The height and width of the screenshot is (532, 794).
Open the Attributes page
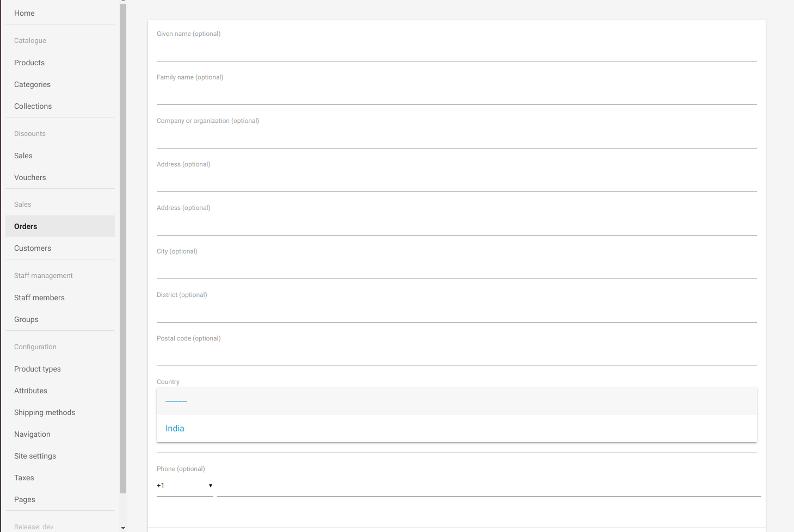coord(30,391)
